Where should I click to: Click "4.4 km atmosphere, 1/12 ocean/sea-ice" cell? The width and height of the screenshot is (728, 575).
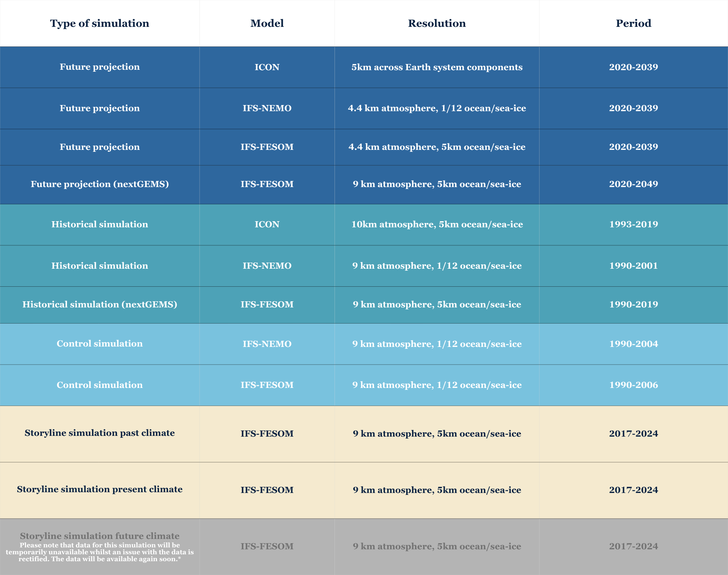coord(437,108)
